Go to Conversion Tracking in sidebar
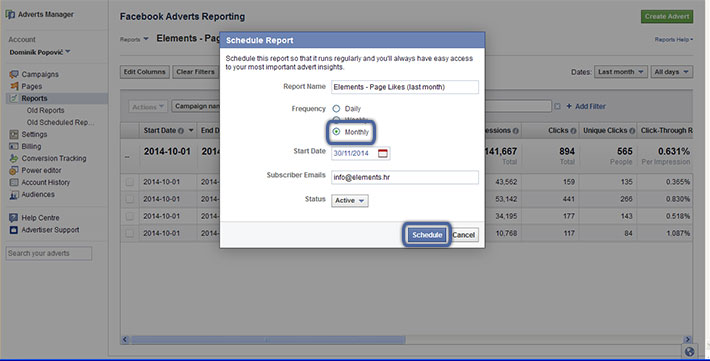710x361 pixels. tap(54, 159)
